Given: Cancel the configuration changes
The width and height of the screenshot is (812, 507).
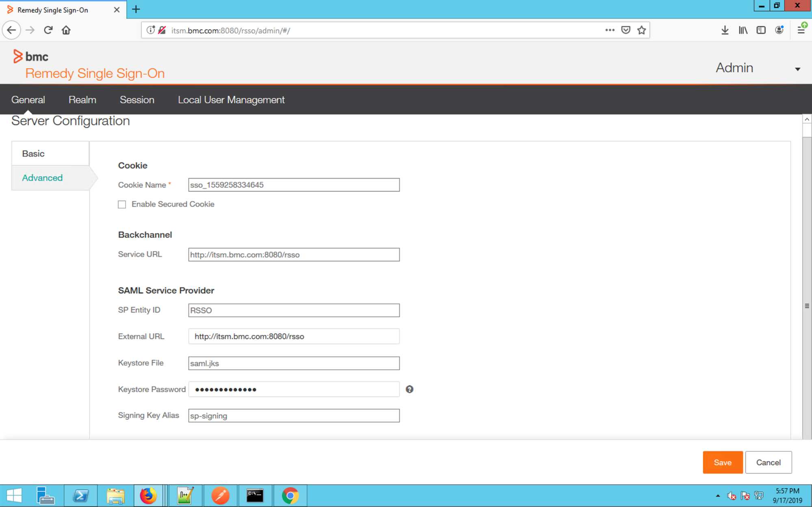Looking at the screenshot, I should pyautogui.click(x=768, y=462).
